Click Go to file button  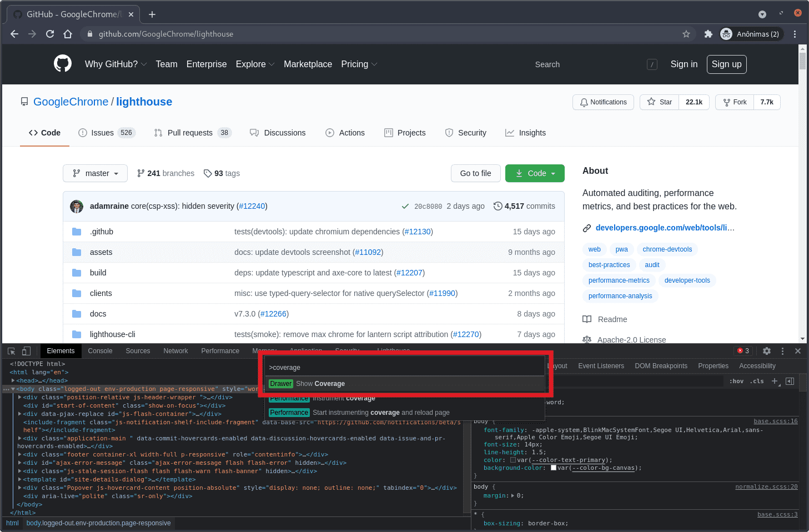475,173
